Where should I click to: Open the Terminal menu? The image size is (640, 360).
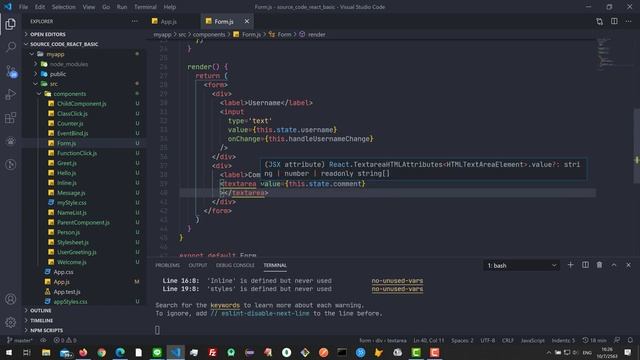click(x=145, y=7)
